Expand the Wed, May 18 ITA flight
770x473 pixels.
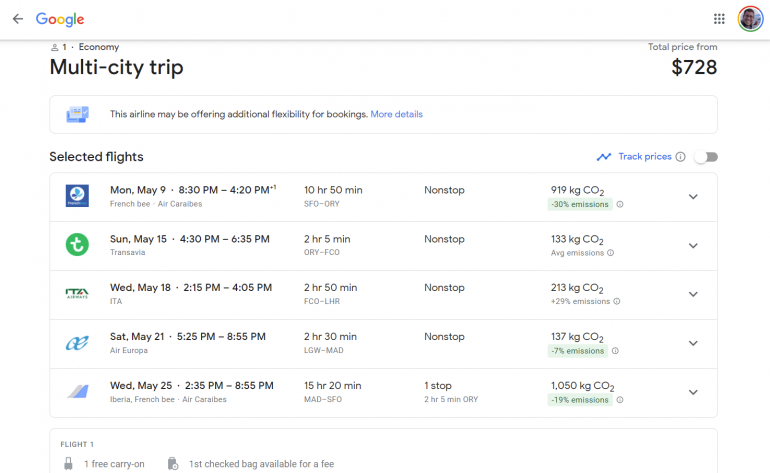click(x=693, y=295)
